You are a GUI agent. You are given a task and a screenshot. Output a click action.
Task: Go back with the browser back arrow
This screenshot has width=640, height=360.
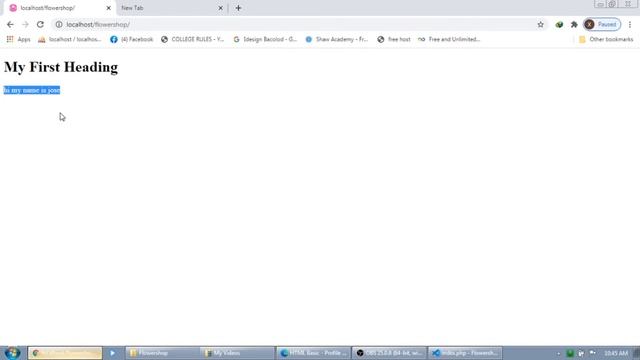tap(10, 24)
